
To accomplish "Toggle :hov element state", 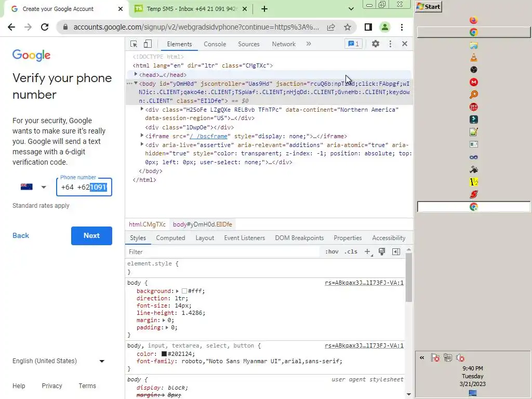I will [x=331, y=252].
